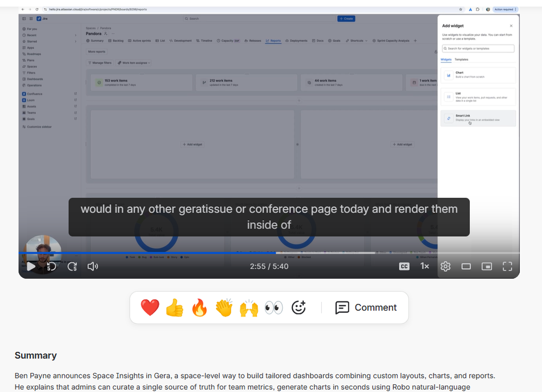Mute the video volume
Image resolution: width=542 pixels, height=392 pixels.
pos(93,266)
